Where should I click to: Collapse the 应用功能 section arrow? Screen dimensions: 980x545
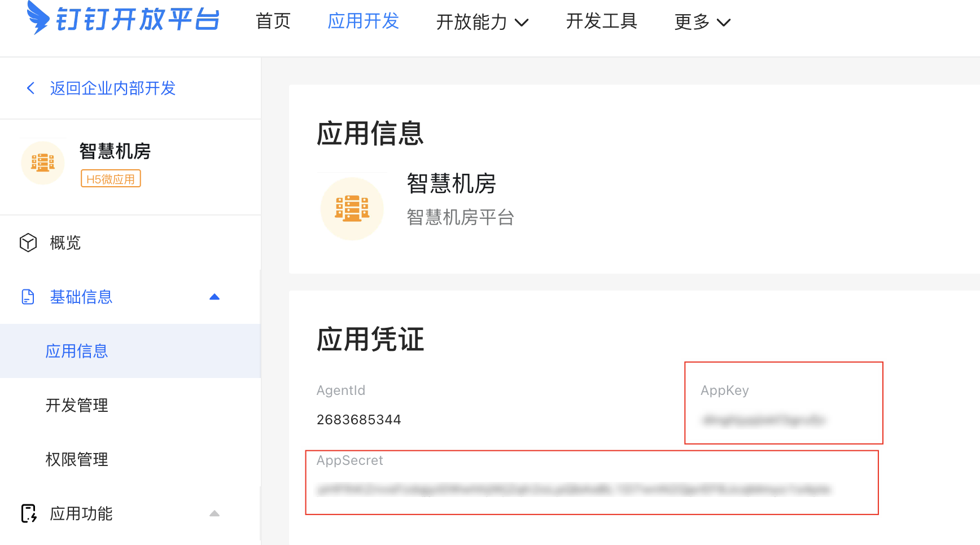pos(215,513)
